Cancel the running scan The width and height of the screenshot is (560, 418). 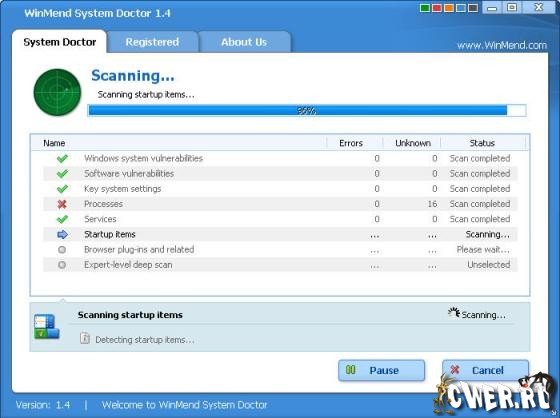[x=485, y=370]
